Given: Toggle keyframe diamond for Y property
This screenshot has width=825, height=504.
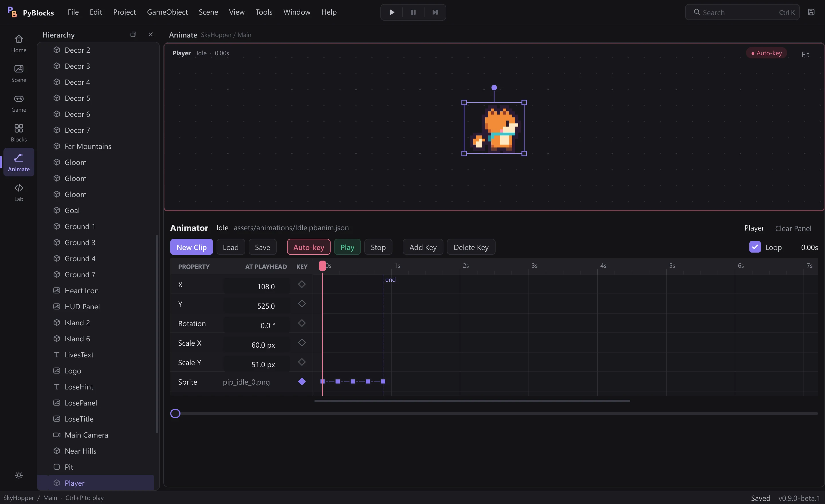Looking at the screenshot, I should tap(302, 304).
